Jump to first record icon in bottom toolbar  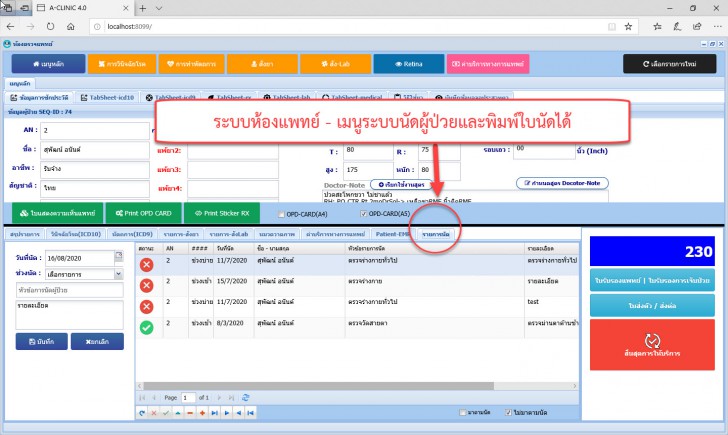pos(250,413)
